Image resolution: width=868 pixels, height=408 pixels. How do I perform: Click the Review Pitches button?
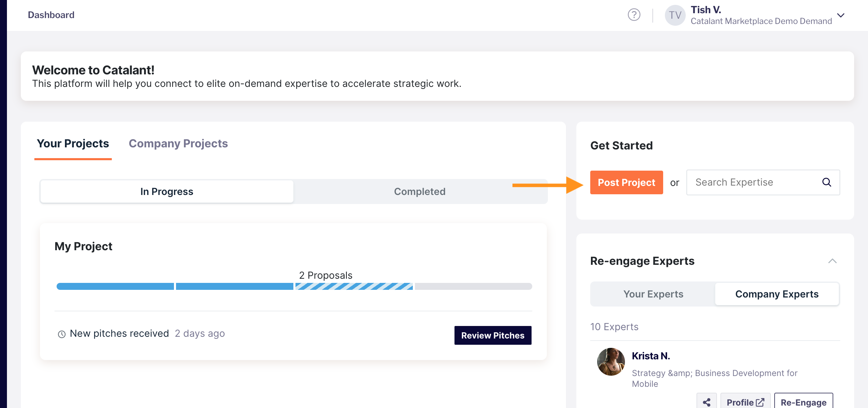[493, 335]
